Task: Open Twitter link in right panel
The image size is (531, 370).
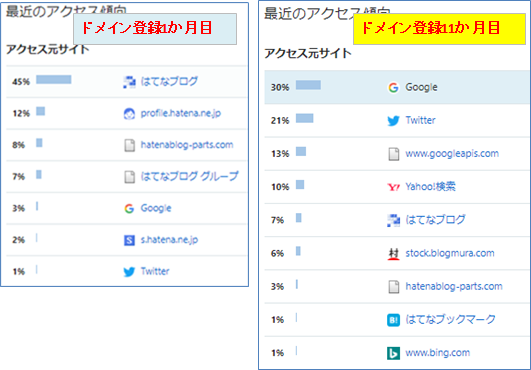Action: tap(421, 120)
